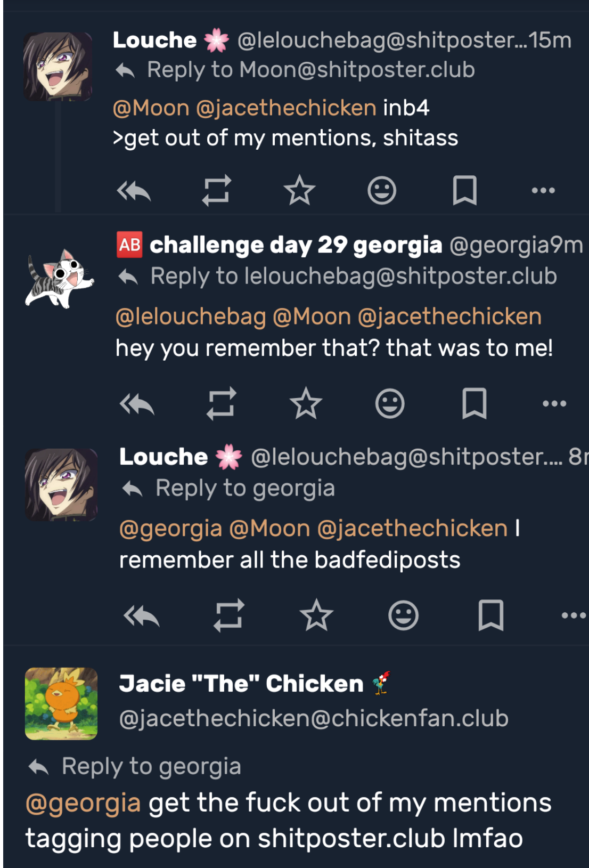Favorite Louche's 'get out of my mentions' post

[299, 190]
